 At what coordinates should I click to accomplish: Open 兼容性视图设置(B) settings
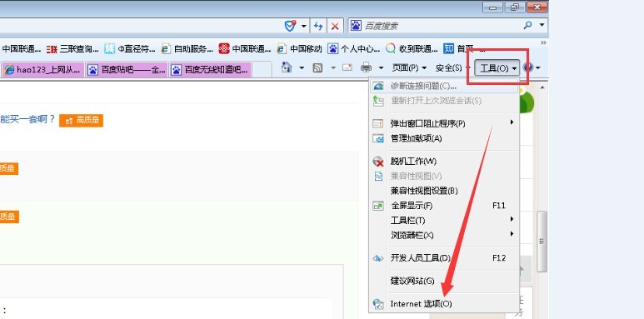pyautogui.click(x=444, y=191)
